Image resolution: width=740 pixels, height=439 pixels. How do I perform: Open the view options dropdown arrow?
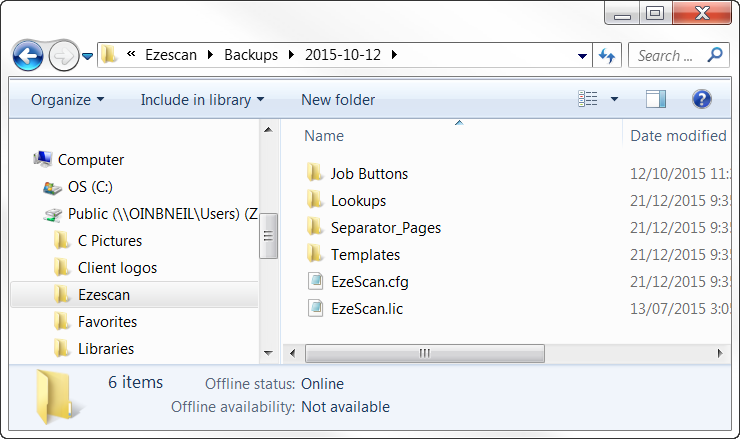coord(614,99)
